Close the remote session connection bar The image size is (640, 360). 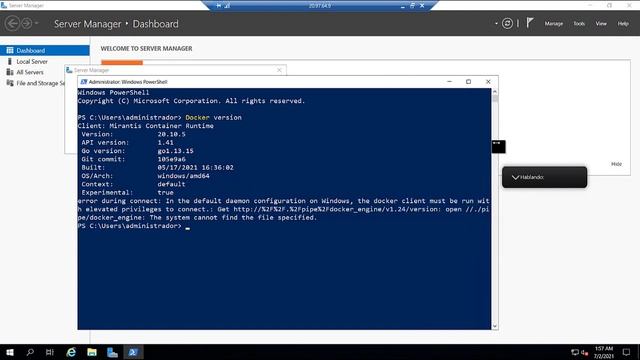tap(422, 6)
